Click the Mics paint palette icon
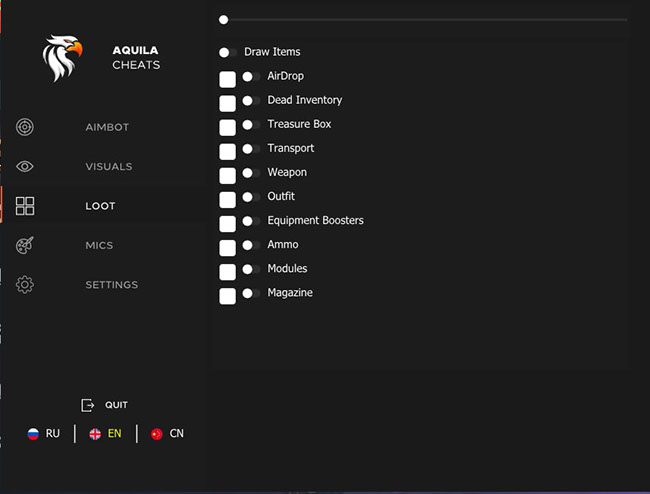Image resolution: width=650 pixels, height=494 pixels. point(25,245)
